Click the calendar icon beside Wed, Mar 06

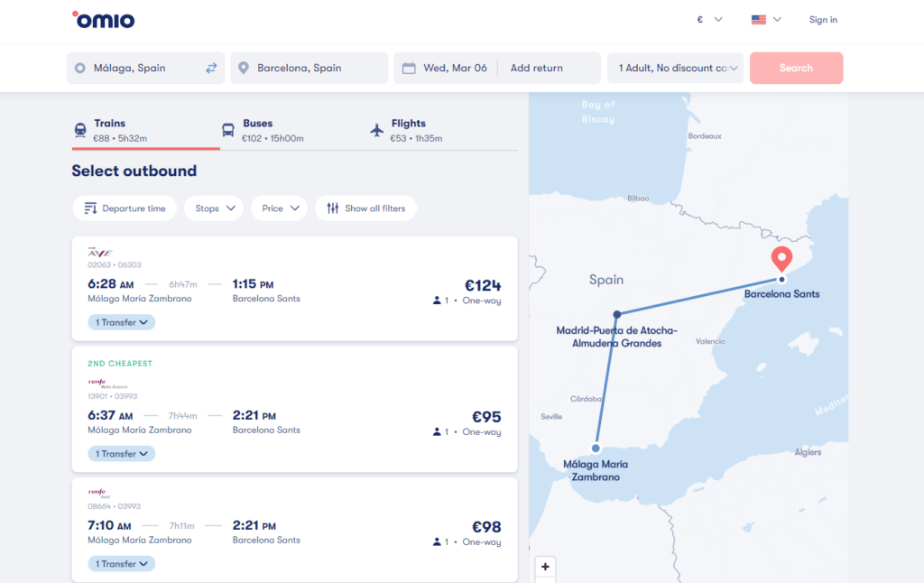click(409, 68)
